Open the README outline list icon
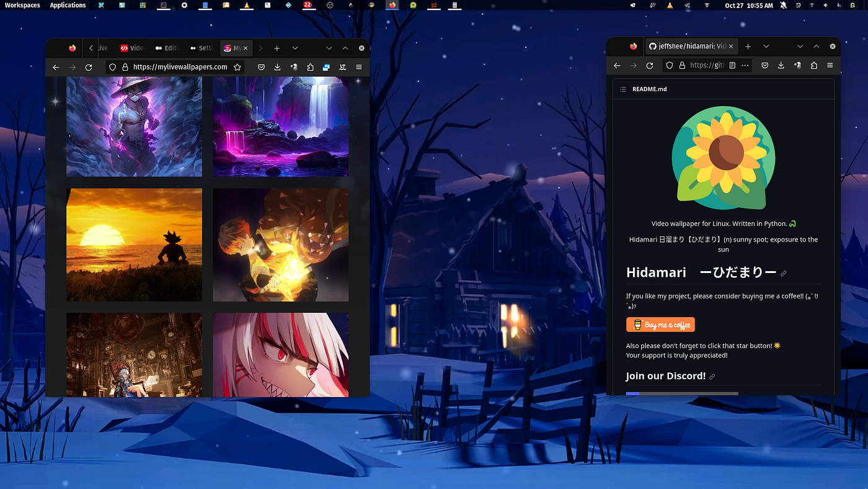The image size is (868, 489). 622,89
